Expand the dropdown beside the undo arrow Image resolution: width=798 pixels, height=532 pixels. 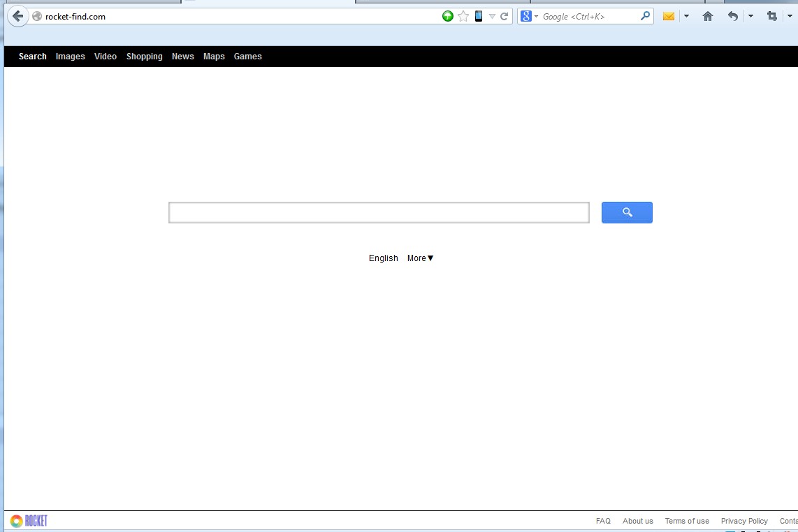(x=750, y=16)
